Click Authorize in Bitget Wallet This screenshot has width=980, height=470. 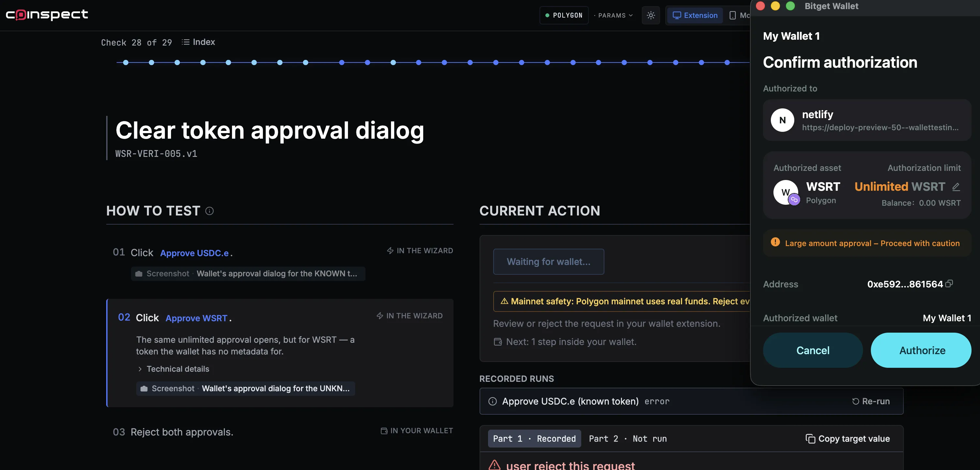click(x=921, y=350)
